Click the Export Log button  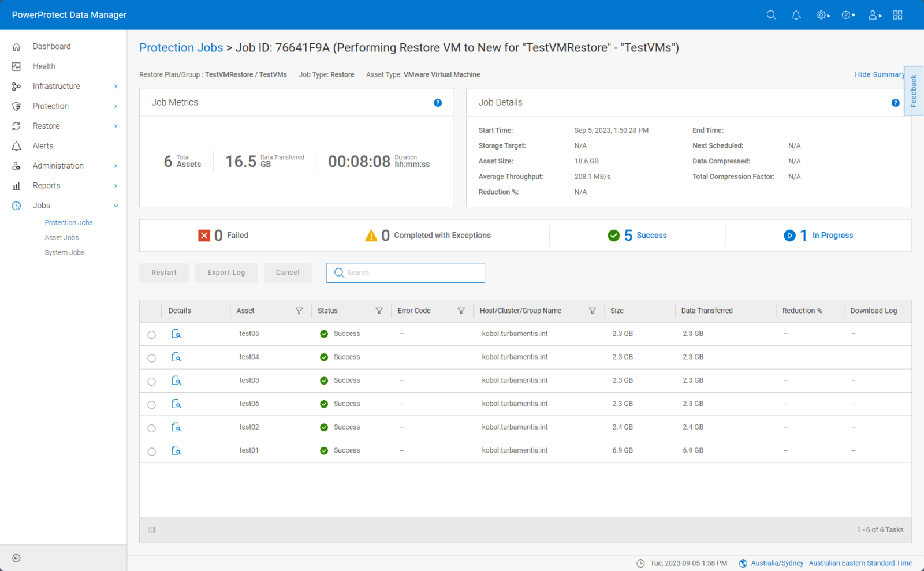[226, 273]
